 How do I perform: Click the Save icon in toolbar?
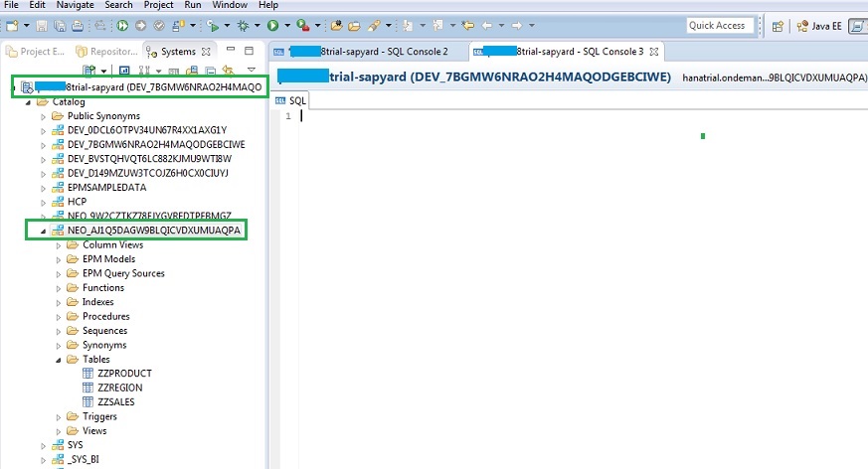42,26
